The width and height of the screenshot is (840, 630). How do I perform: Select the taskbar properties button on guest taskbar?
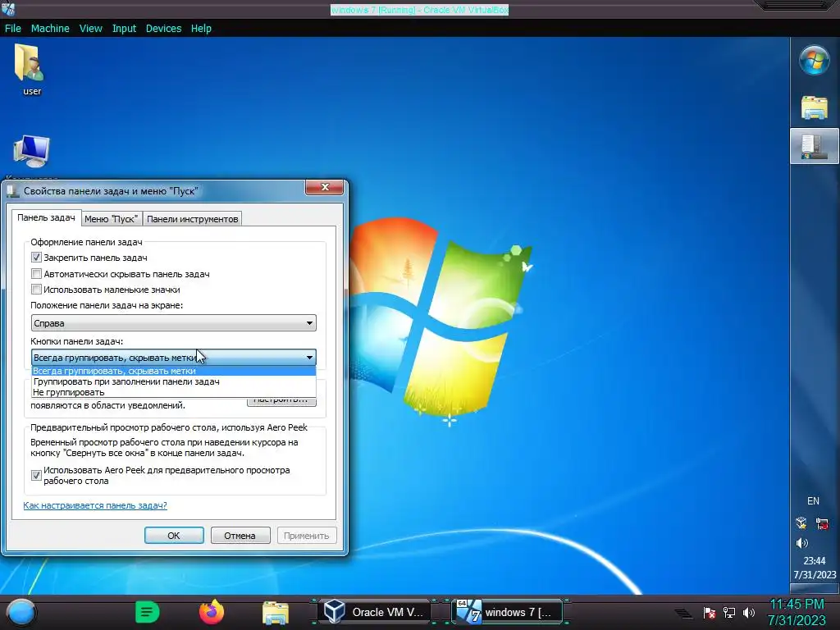(x=815, y=146)
